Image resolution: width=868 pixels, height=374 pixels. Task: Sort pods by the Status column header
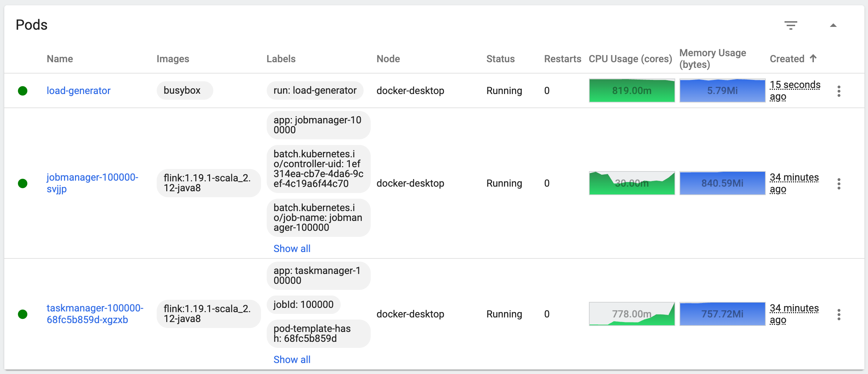click(x=500, y=59)
